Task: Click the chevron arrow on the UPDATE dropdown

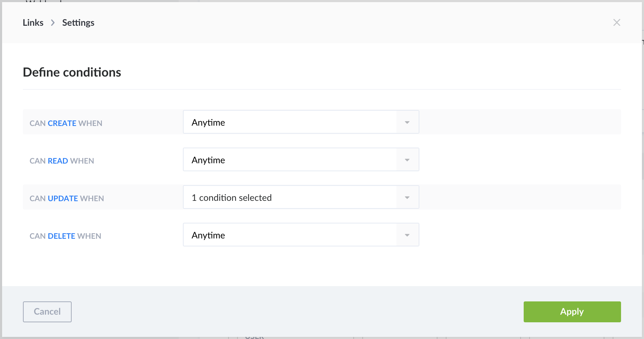Action: [407, 197]
